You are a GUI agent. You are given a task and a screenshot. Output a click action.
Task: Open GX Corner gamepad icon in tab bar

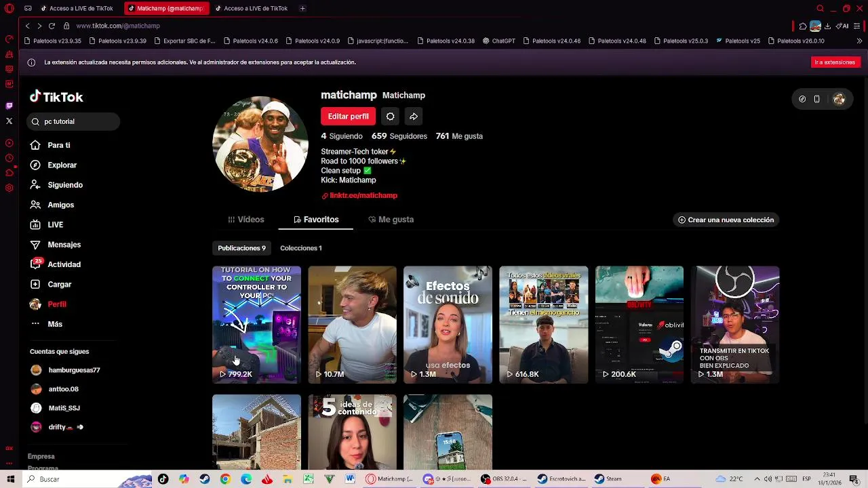pos(28,8)
